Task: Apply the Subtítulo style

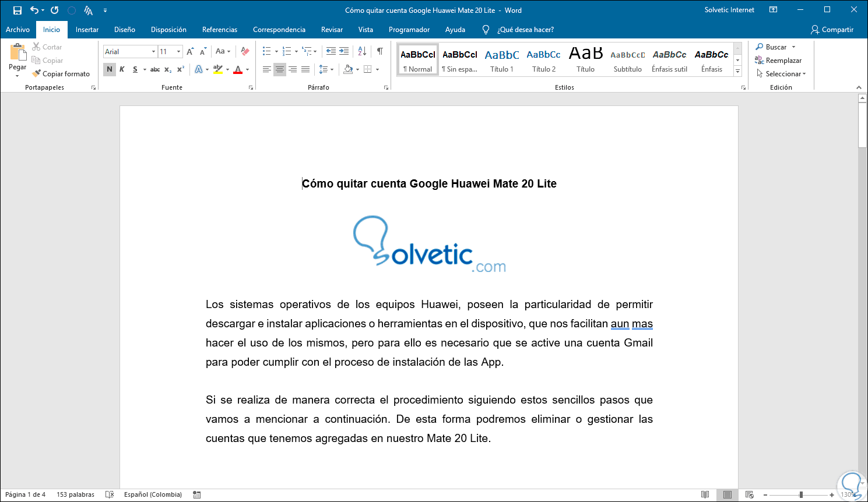Action: click(x=628, y=60)
